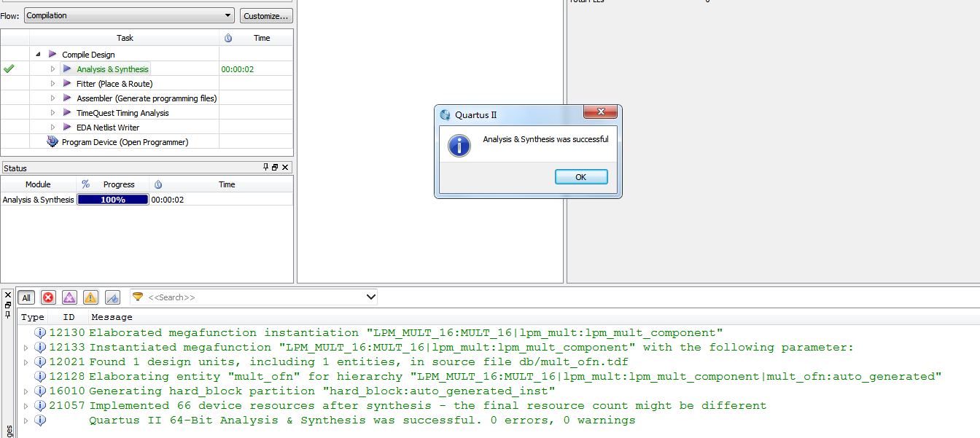Image resolution: width=980 pixels, height=438 pixels.
Task: Click the 100% progress bar
Action: pos(113,199)
